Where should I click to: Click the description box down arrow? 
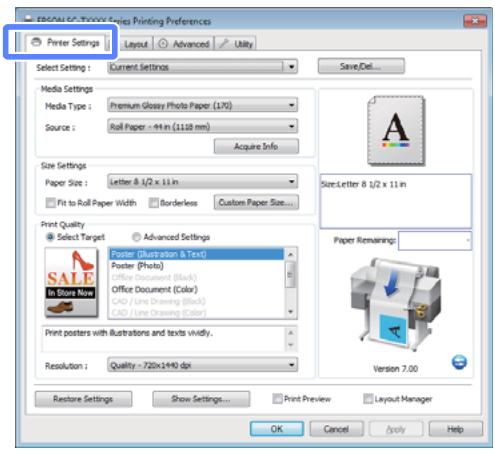point(291,345)
